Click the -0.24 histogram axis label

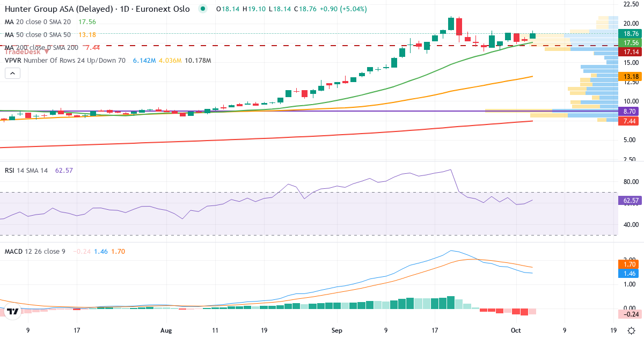pyautogui.click(x=631, y=314)
